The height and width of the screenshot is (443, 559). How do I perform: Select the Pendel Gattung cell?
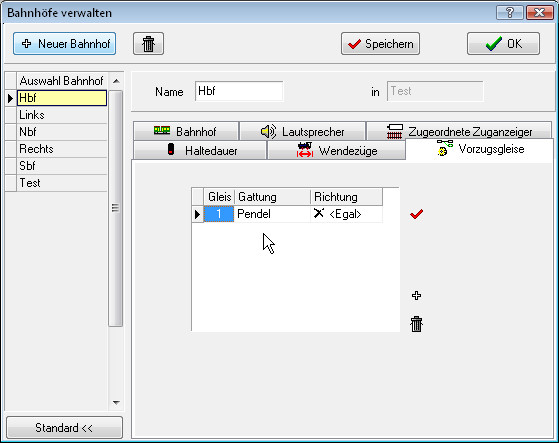[272, 214]
